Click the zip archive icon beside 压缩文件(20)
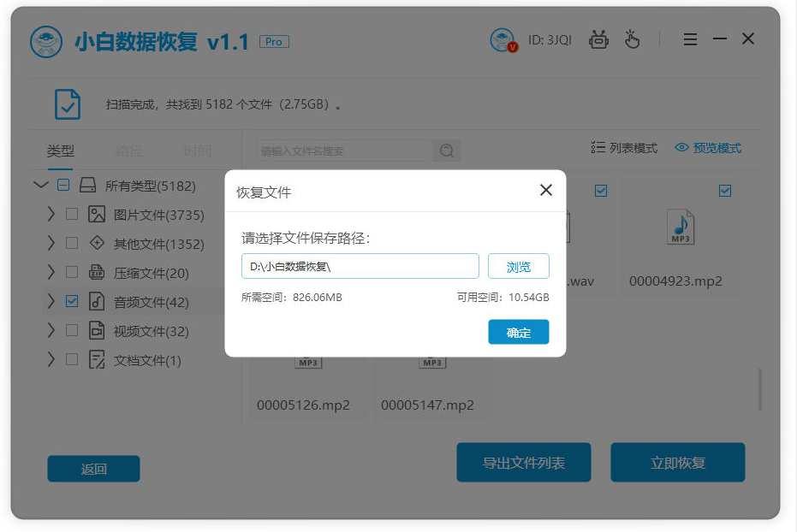The image size is (797, 532). [97, 273]
